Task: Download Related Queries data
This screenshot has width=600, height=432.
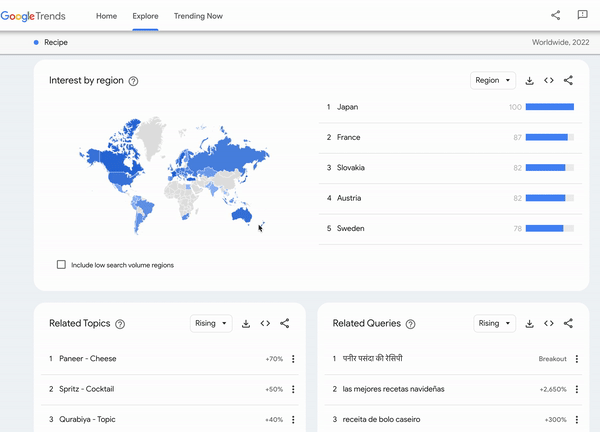Action: coord(529,324)
